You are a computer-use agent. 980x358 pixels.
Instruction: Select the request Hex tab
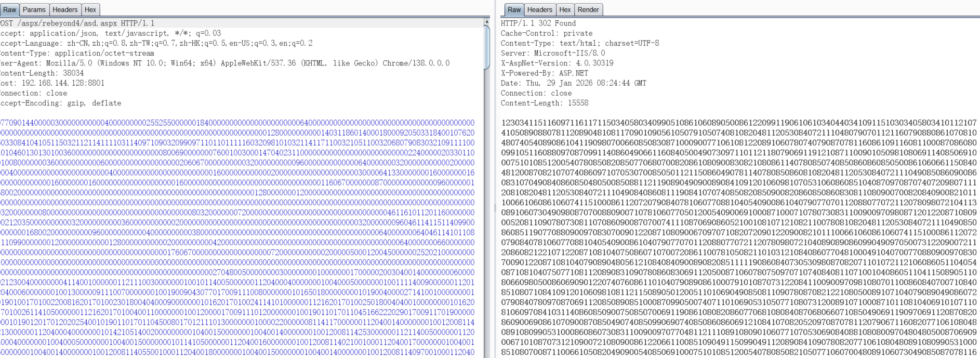click(90, 9)
